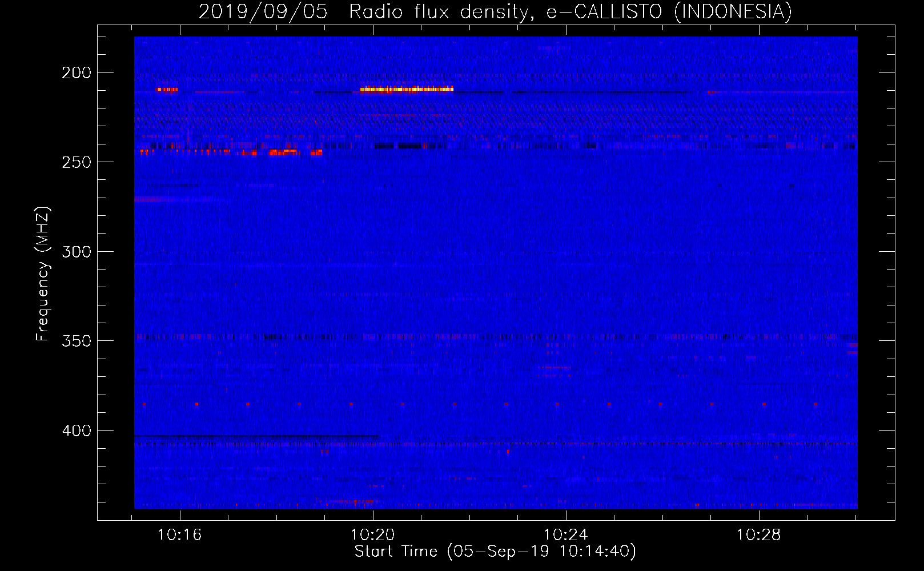This screenshot has width=924, height=571.
Task: Click the date '2019/09/05' in the title
Action: (x=263, y=11)
